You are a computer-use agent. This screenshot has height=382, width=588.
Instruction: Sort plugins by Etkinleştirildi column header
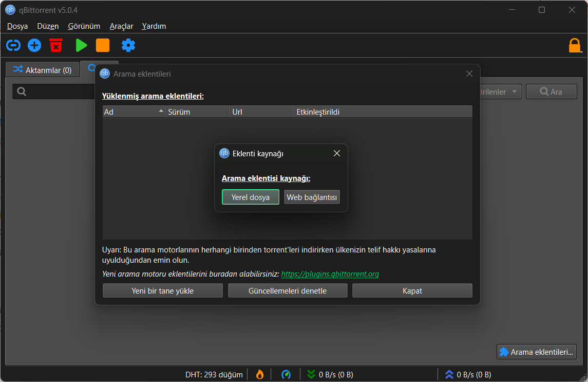point(383,112)
